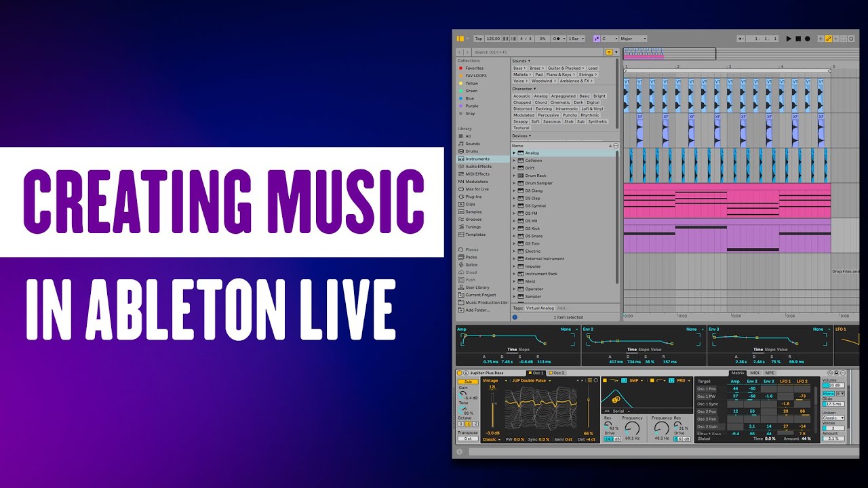This screenshot has height=488, width=868.
Task: Switch to the Osc 1 tab
Action: tap(536, 373)
